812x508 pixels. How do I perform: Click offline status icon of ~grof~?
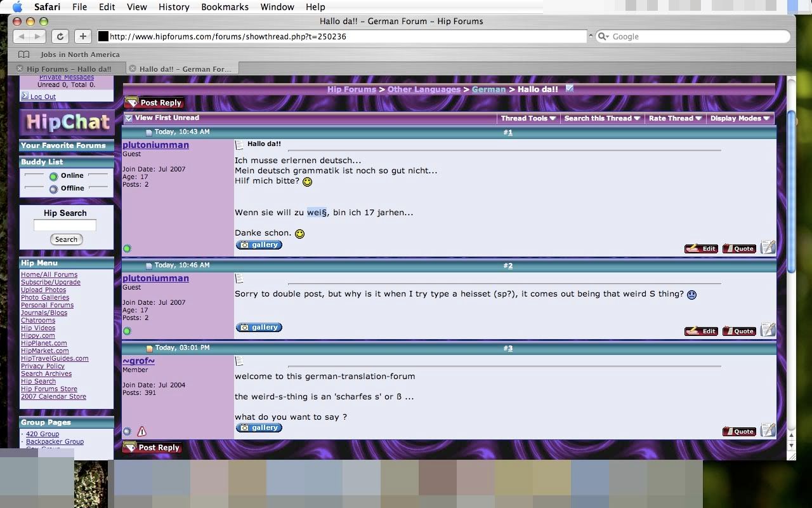tap(127, 432)
